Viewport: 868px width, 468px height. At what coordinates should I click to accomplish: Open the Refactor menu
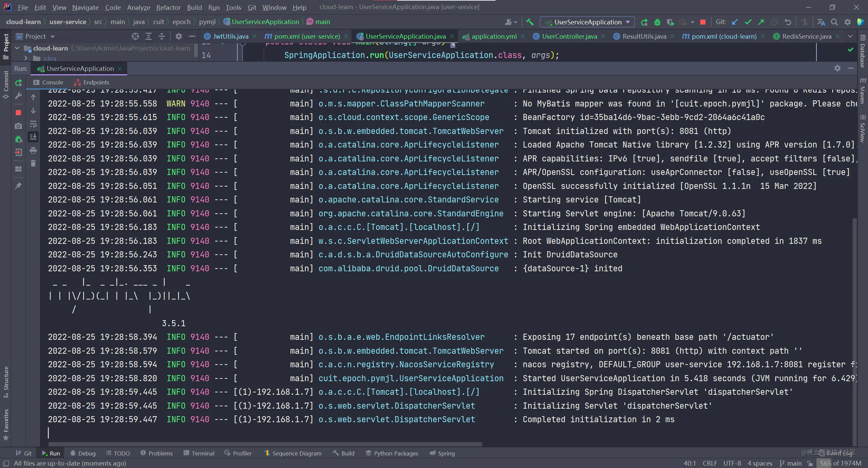168,7
